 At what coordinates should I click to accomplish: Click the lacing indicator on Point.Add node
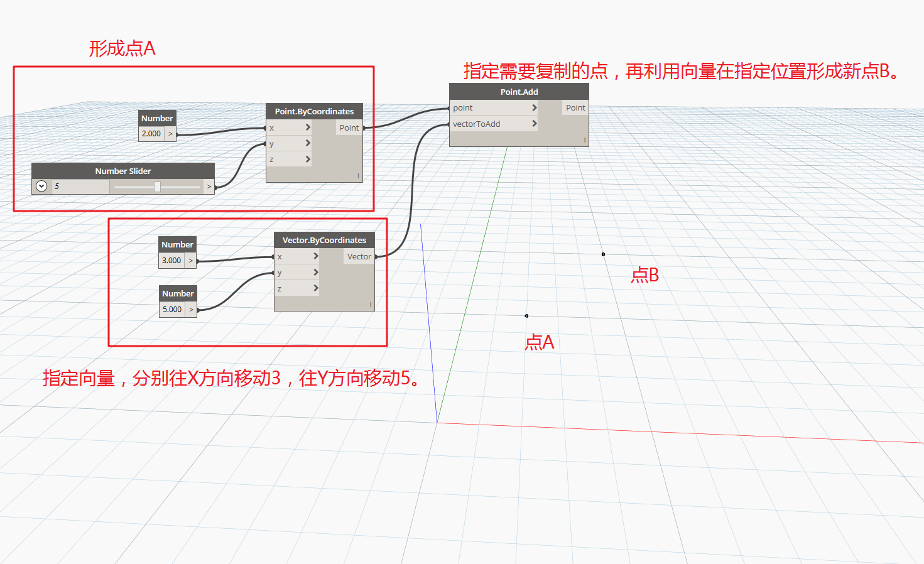(x=585, y=140)
